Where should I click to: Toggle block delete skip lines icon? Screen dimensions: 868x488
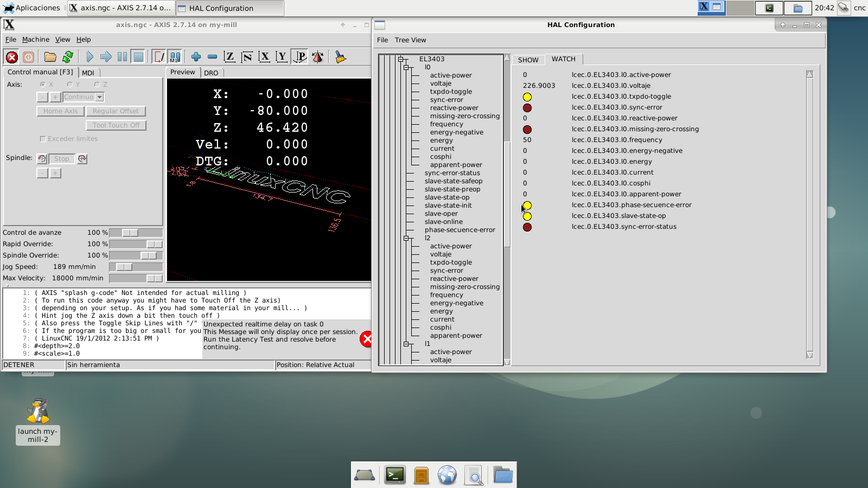point(159,57)
